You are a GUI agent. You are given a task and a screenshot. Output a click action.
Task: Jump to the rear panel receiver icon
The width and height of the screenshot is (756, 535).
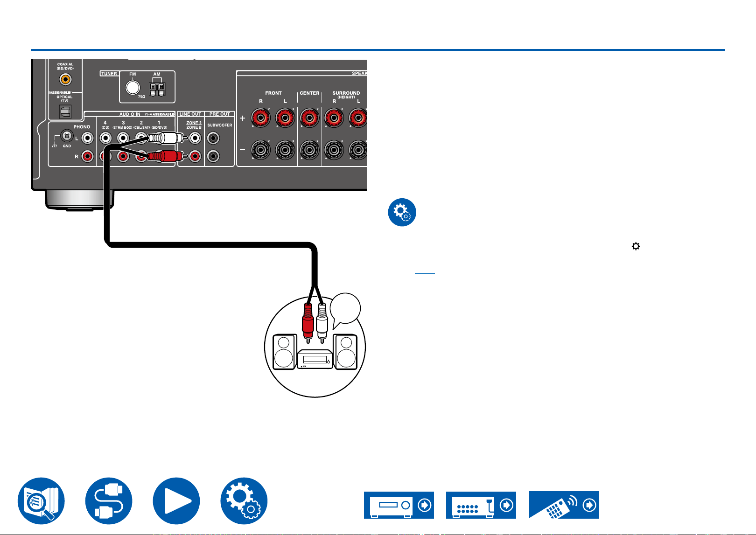pyautogui.click(x=481, y=505)
